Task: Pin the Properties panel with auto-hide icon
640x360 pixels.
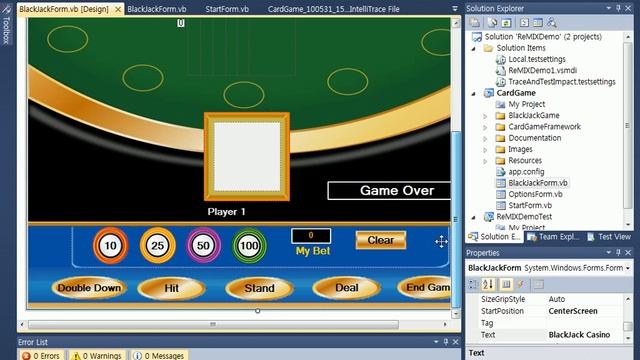Action: tap(619, 253)
